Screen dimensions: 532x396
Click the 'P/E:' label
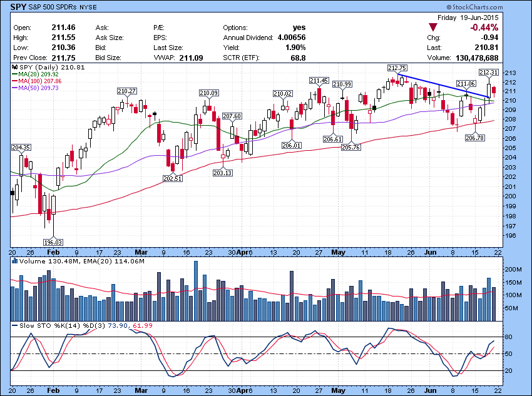[x=159, y=28]
